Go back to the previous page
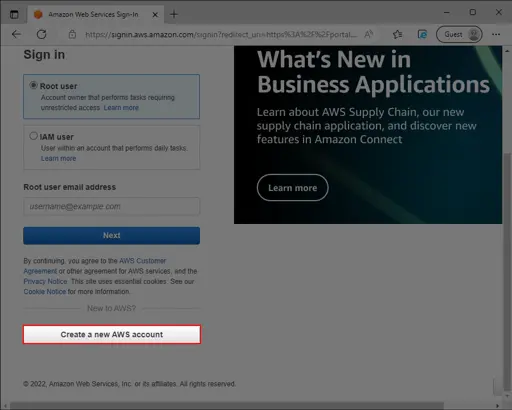This screenshot has height=410, width=512. pos(16,34)
